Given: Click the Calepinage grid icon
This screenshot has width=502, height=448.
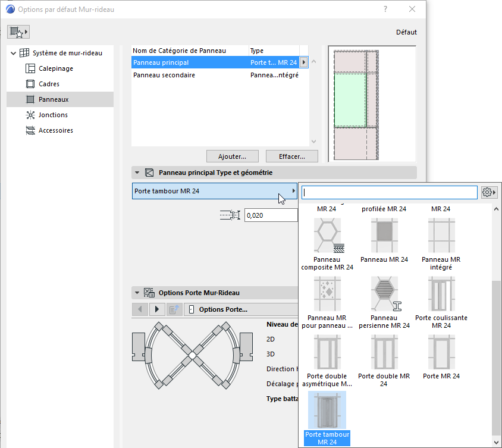Looking at the screenshot, I should (x=30, y=68).
